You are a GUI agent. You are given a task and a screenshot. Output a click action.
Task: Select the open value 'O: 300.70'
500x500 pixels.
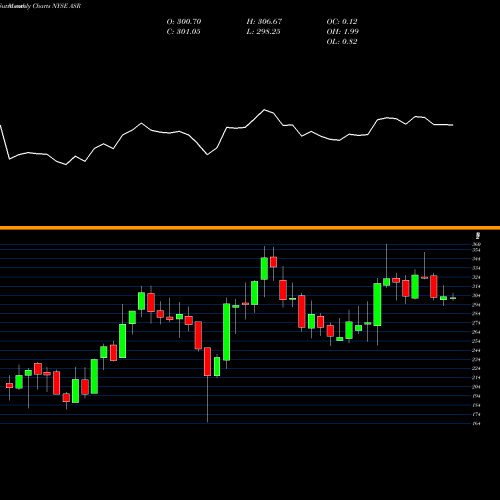pos(184,22)
